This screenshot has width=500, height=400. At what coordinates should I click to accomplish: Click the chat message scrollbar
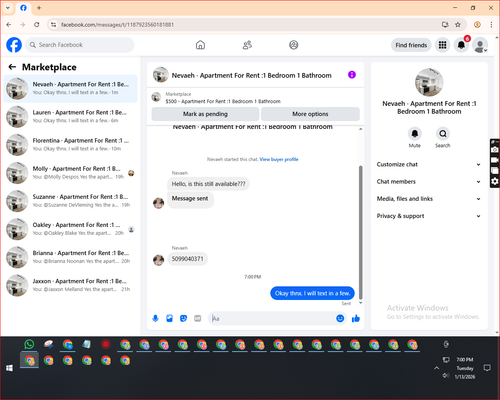(x=360, y=232)
